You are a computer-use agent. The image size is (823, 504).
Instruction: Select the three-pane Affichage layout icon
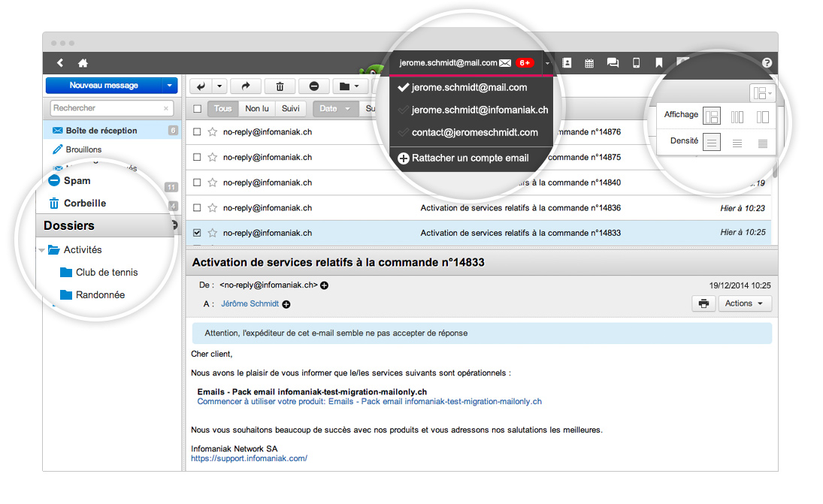pos(712,116)
